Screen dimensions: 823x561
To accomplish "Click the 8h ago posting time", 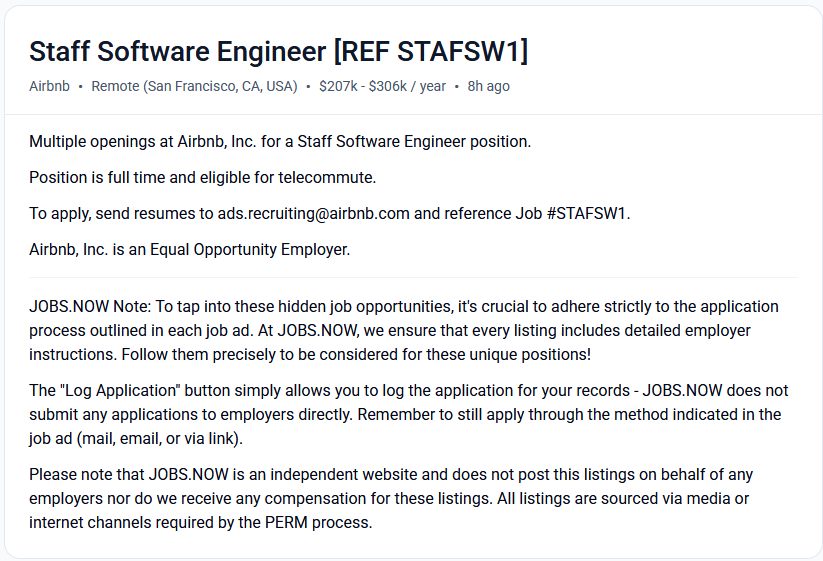I will [x=489, y=86].
